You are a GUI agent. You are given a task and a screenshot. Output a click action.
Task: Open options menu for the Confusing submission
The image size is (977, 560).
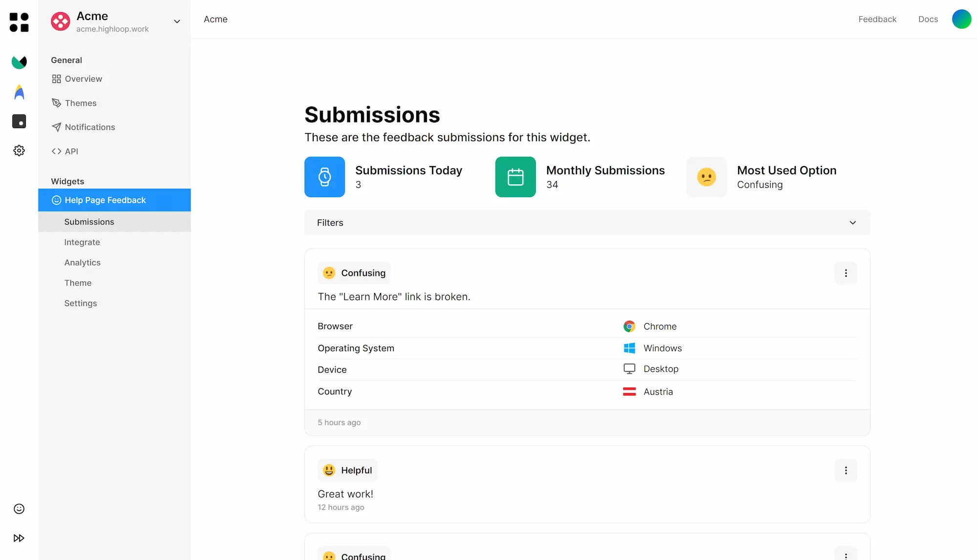(846, 273)
